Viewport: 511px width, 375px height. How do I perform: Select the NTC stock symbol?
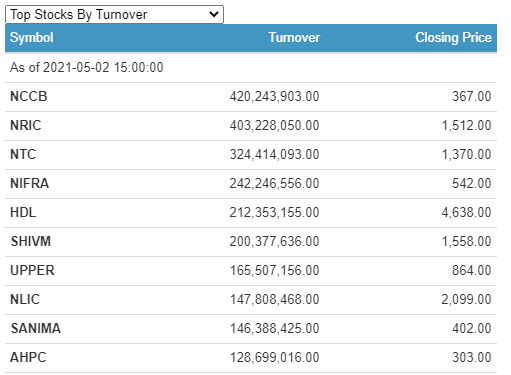pos(23,155)
